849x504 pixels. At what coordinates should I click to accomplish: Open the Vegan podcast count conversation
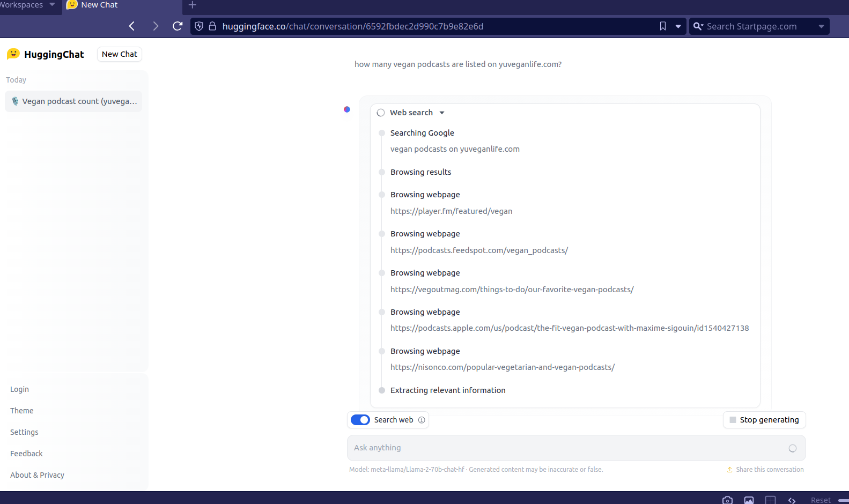[73, 101]
